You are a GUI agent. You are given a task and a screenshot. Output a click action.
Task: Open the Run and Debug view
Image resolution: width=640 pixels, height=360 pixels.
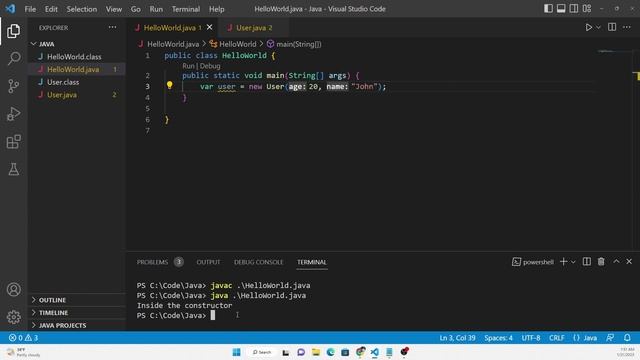pos(13,114)
